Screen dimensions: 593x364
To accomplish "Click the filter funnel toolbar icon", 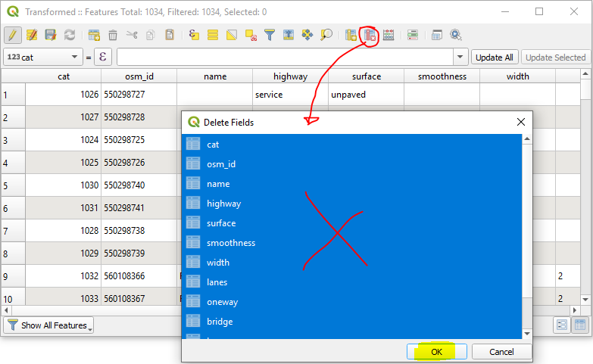I will pyautogui.click(x=270, y=35).
